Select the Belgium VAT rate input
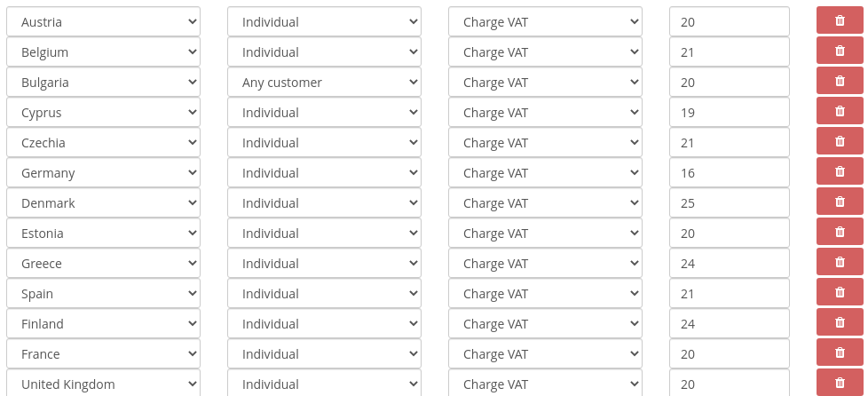The height and width of the screenshot is (396, 868). pyautogui.click(x=729, y=52)
